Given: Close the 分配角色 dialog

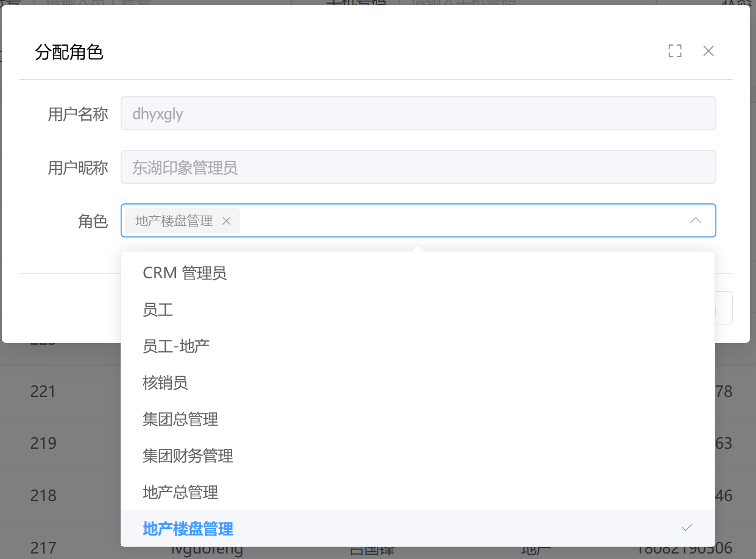Looking at the screenshot, I should [708, 51].
